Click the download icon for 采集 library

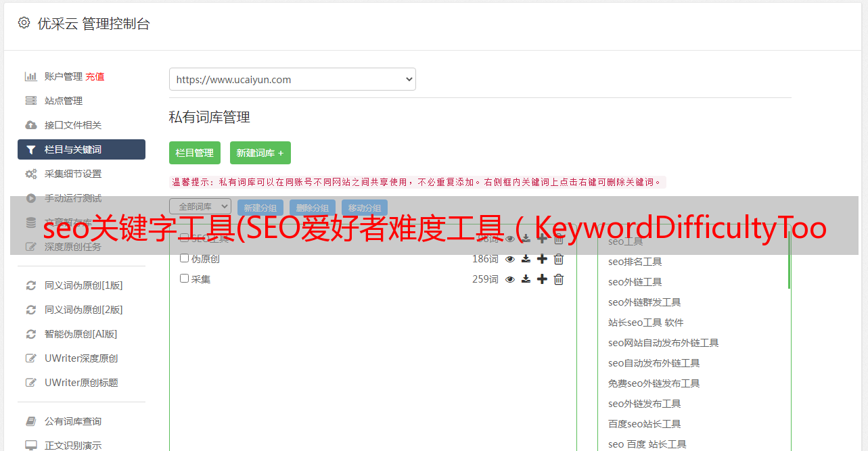(526, 279)
